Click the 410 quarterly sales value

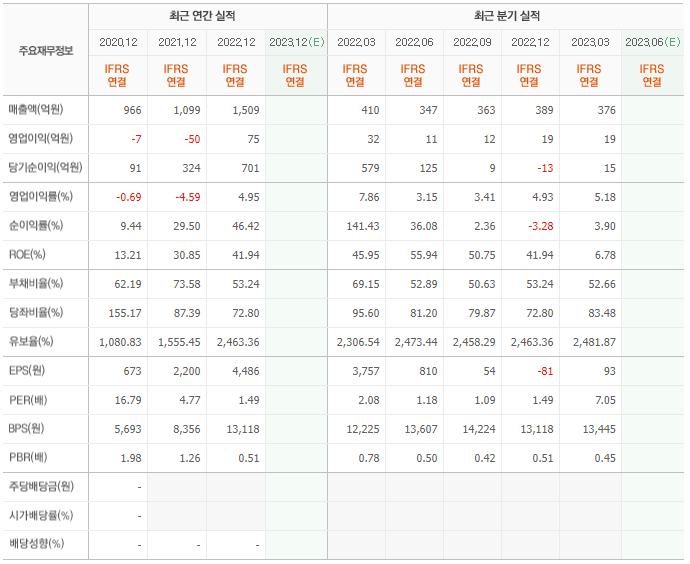click(370, 110)
